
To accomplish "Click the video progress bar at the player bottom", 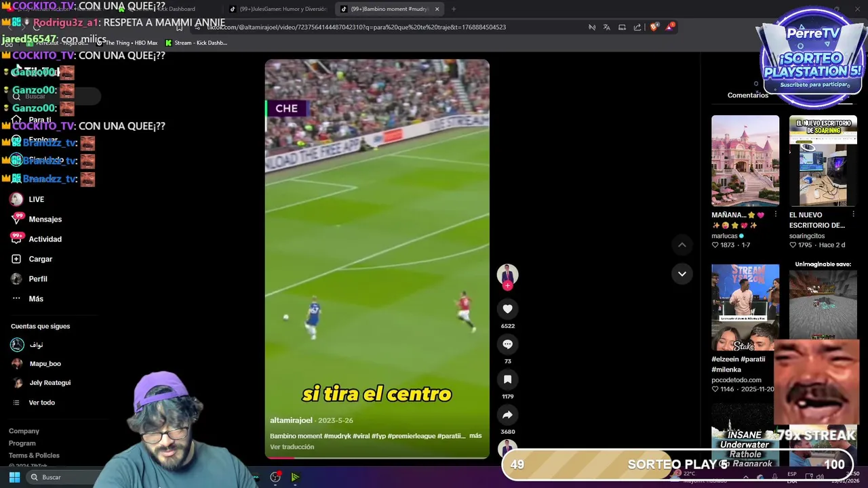I will pyautogui.click(x=377, y=457).
